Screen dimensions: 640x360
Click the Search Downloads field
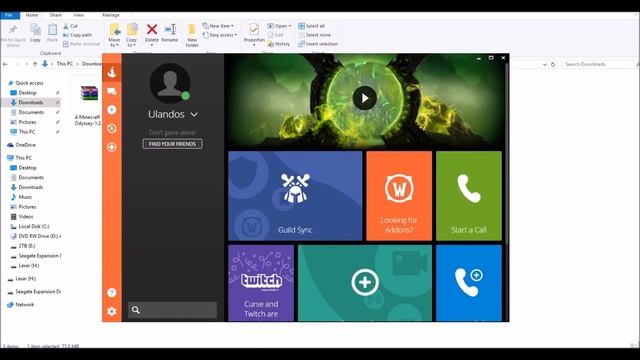[598, 64]
